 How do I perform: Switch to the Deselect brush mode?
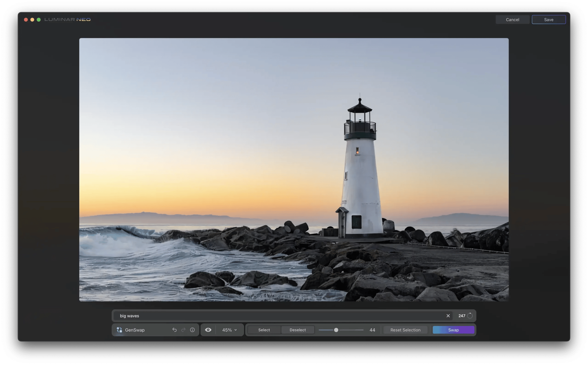[x=297, y=330]
